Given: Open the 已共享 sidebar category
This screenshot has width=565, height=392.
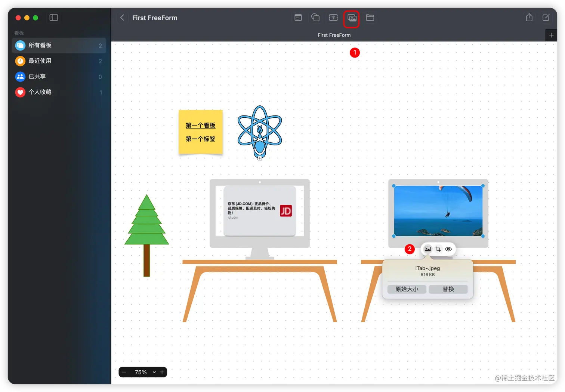Looking at the screenshot, I should 59,77.
